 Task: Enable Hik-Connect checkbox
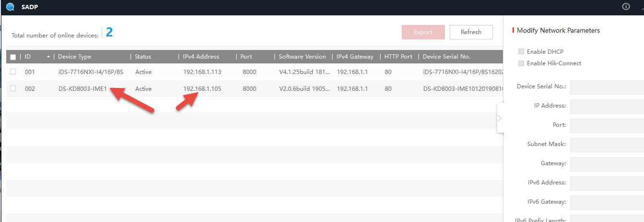pyautogui.click(x=521, y=63)
